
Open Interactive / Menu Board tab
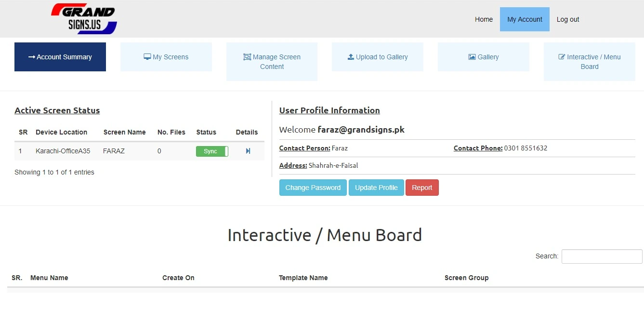589,62
